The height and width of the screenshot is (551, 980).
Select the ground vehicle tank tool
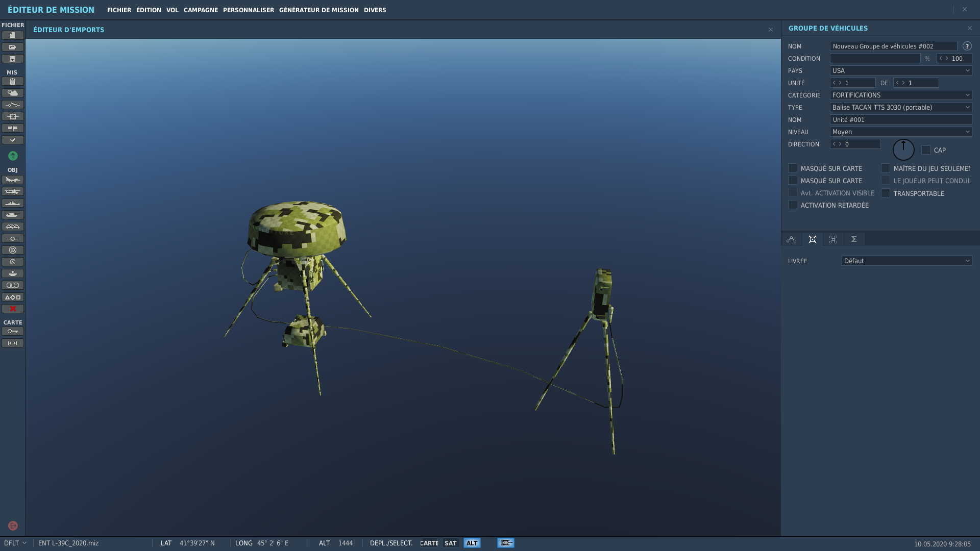click(13, 215)
